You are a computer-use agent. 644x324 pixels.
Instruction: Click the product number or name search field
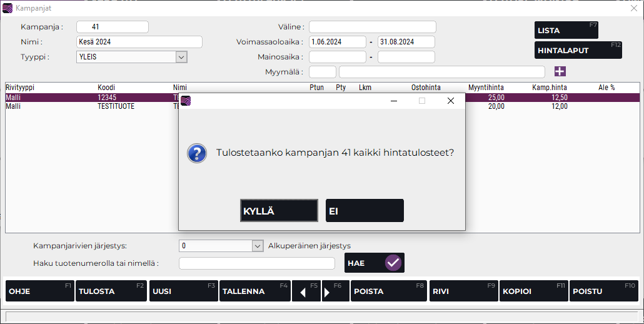pyautogui.click(x=256, y=263)
